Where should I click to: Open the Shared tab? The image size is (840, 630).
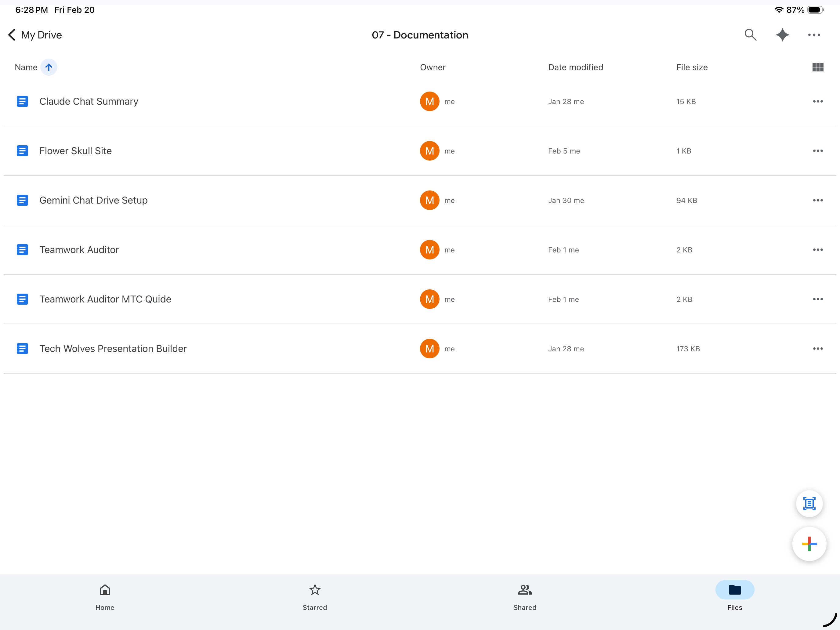click(524, 597)
